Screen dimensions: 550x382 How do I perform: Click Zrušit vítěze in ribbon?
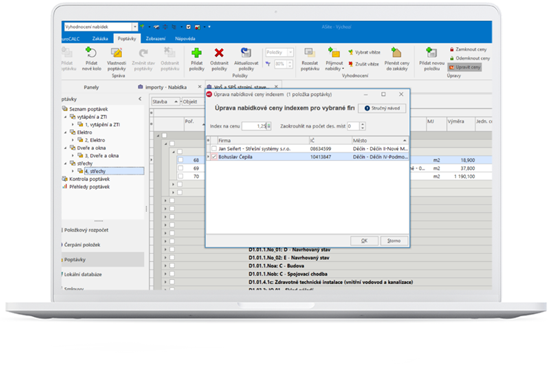click(x=363, y=64)
